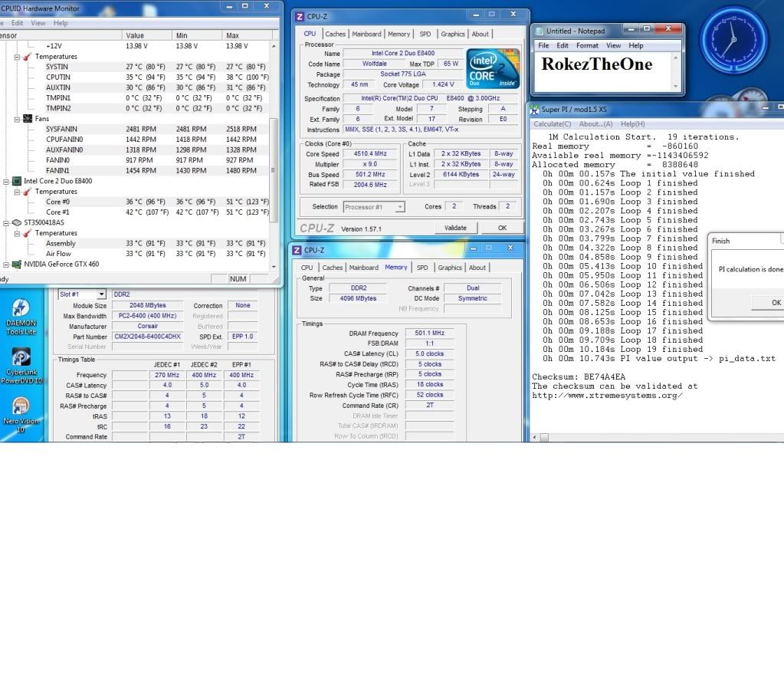
Task: Click the analog clock desktop gadget
Action: [x=733, y=40]
